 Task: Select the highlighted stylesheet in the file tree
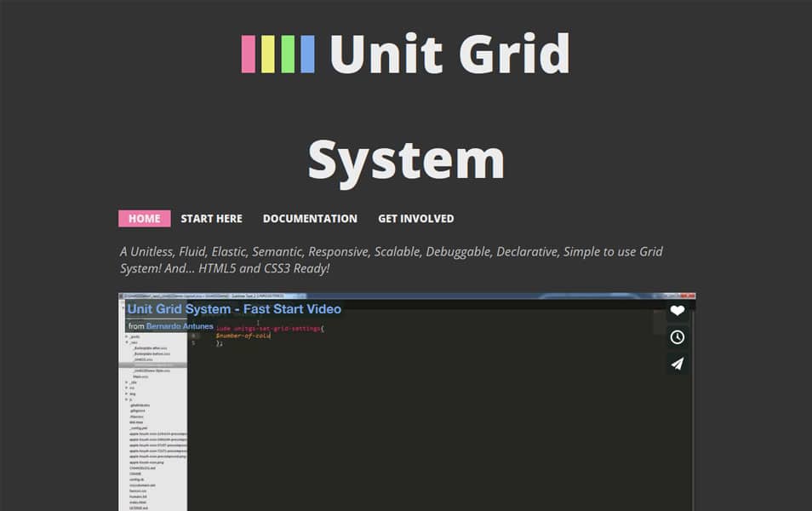coord(153,364)
